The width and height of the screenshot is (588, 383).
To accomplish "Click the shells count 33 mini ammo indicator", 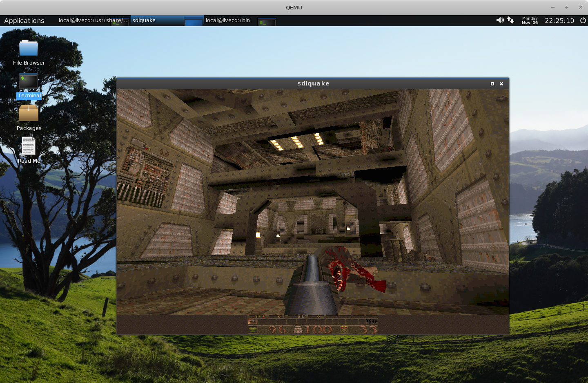I will (x=259, y=316).
